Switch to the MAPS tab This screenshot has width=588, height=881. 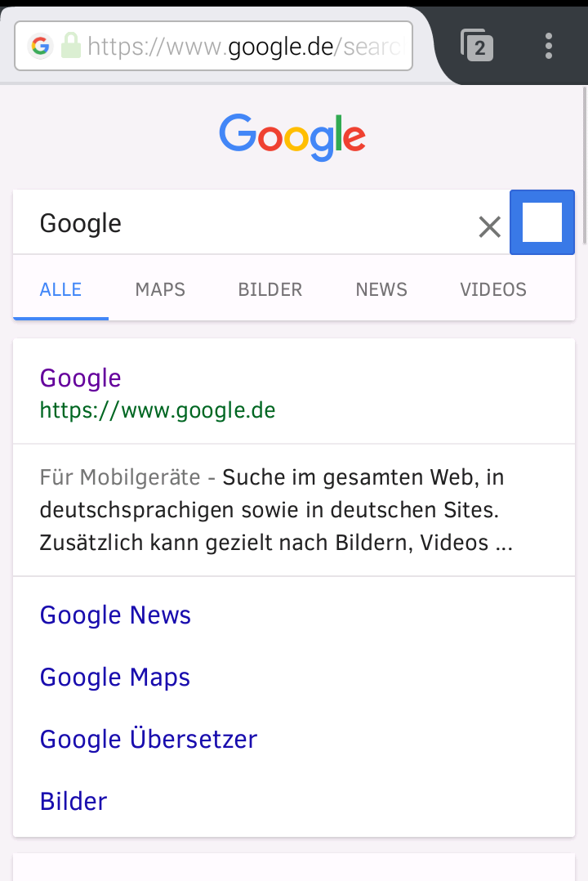160,289
